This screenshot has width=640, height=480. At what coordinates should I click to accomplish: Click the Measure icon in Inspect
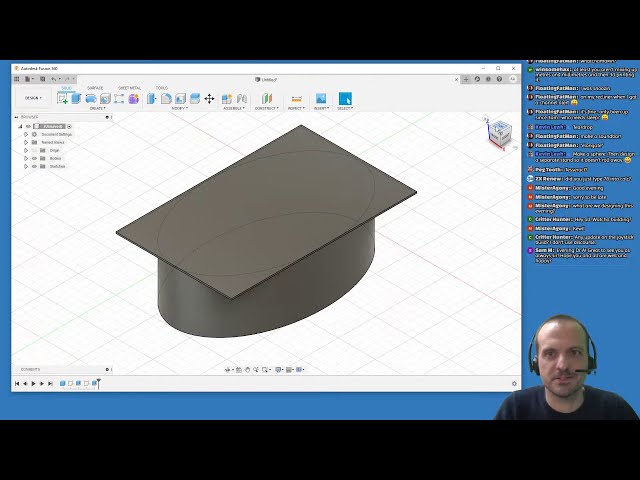296,98
